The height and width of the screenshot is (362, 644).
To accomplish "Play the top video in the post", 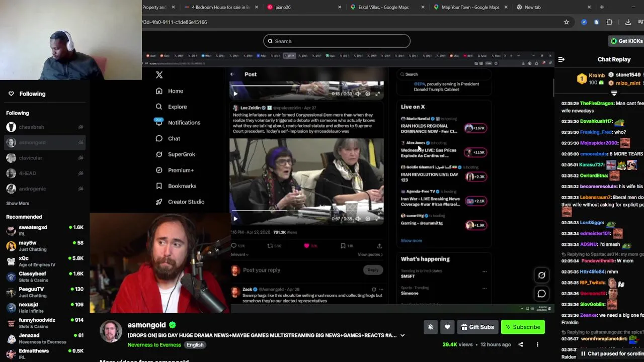I will click(235, 94).
